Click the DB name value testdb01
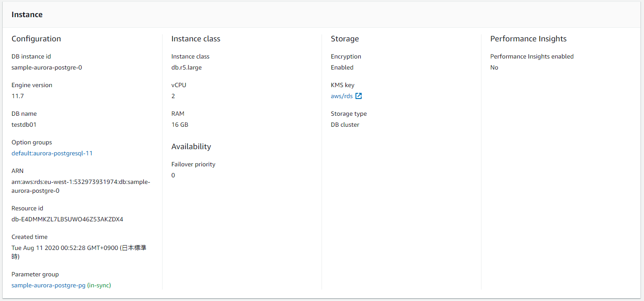This screenshot has height=301, width=644. click(x=24, y=125)
